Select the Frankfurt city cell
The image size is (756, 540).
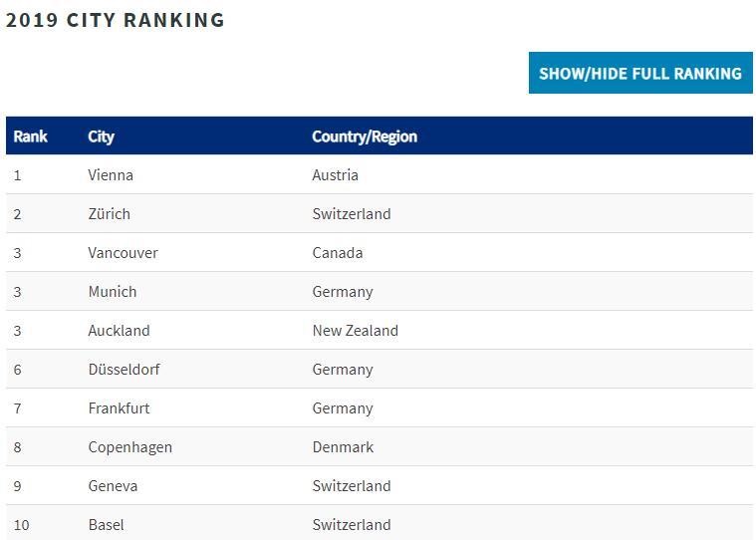click(119, 408)
